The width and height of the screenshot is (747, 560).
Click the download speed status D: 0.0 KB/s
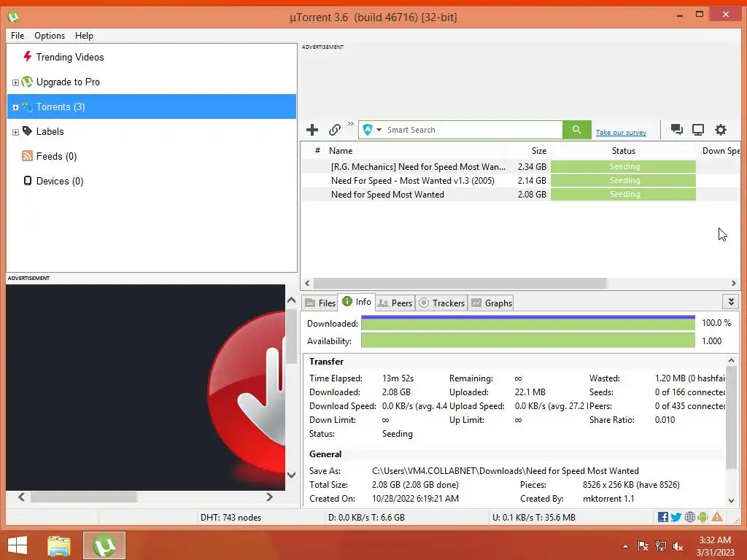tap(366, 518)
